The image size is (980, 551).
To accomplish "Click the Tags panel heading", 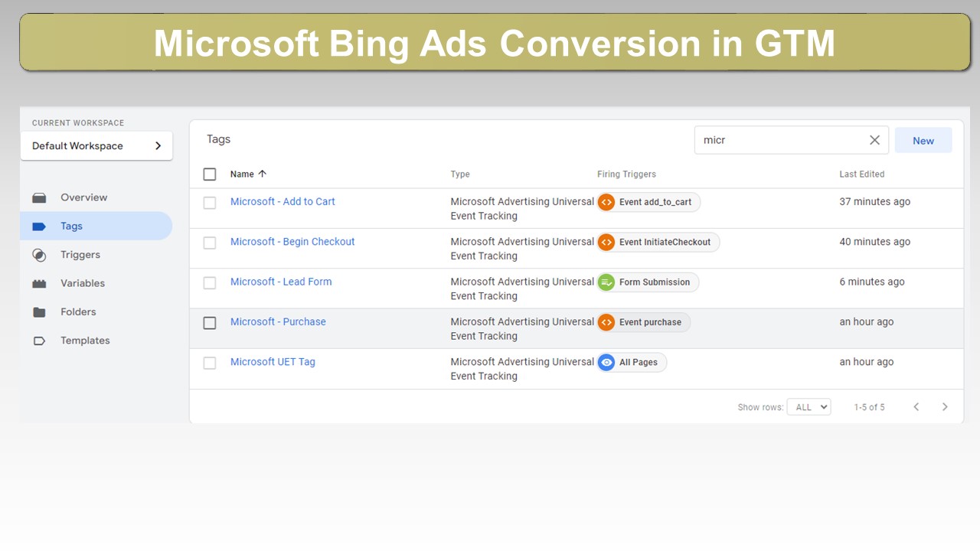I will pos(218,139).
